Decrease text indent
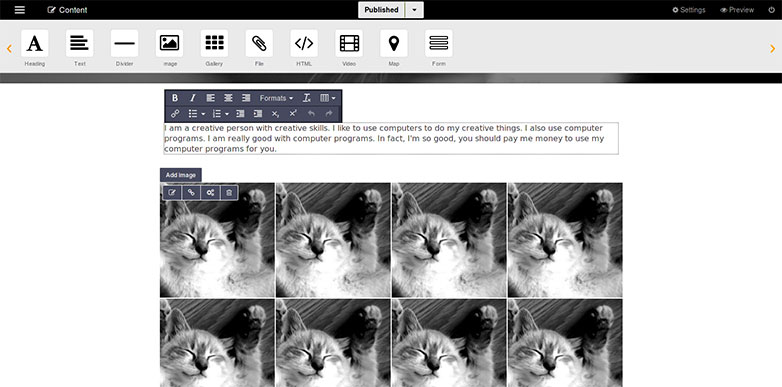 click(x=240, y=114)
